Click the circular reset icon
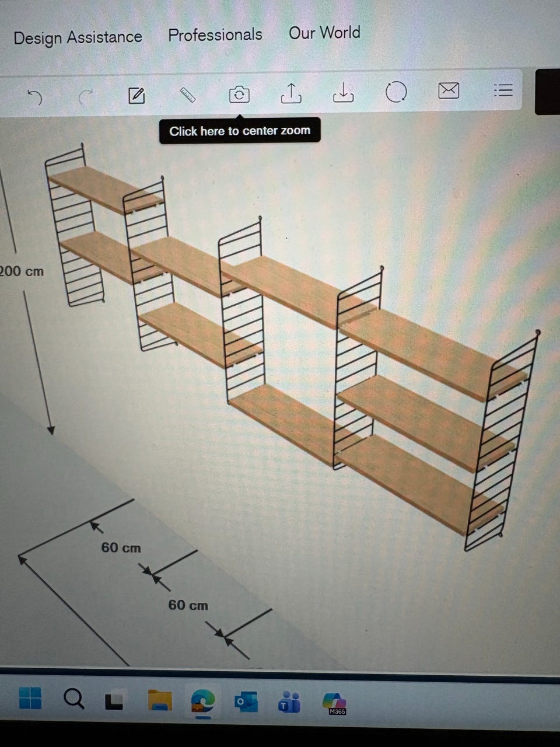This screenshot has height=747, width=560. coord(396,92)
